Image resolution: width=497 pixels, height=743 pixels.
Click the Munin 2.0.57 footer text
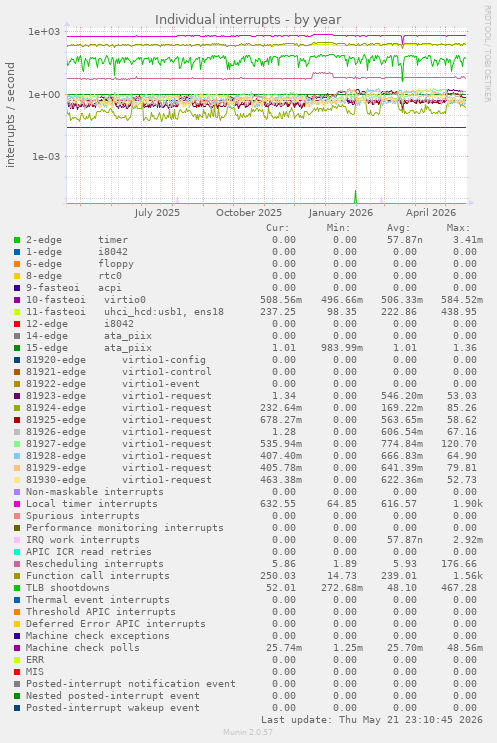click(248, 732)
